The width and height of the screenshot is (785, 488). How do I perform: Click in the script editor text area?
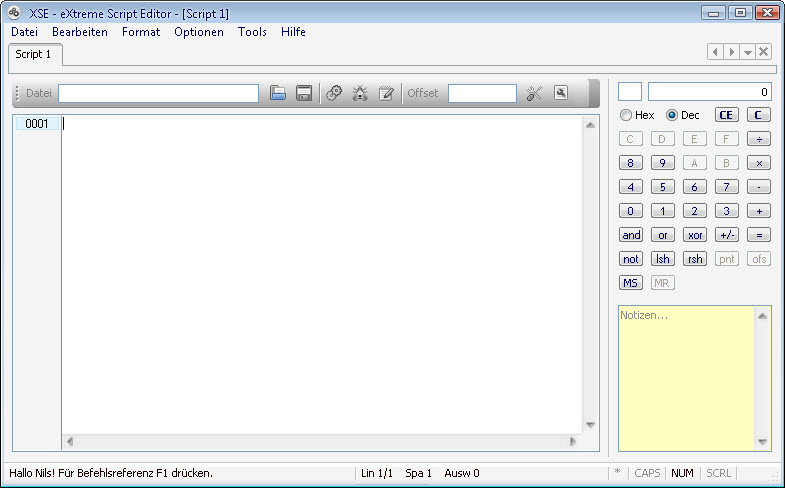[x=322, y=274]
